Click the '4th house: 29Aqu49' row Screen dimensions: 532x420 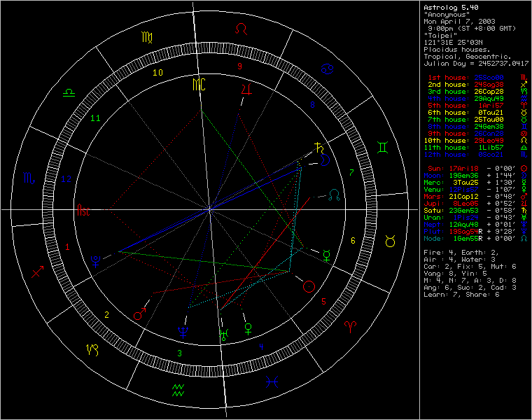pyautogui.click(x=477, y=99)
